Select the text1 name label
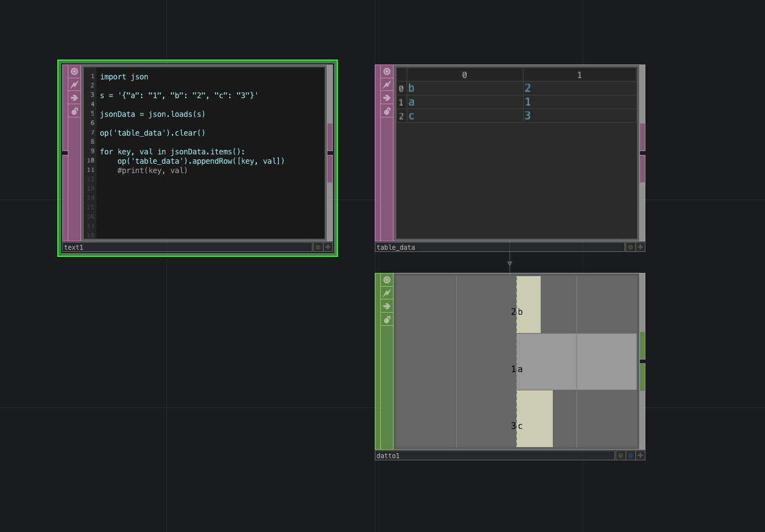The width and height of the screenshot is (765, 532). [x=74, y=247]
